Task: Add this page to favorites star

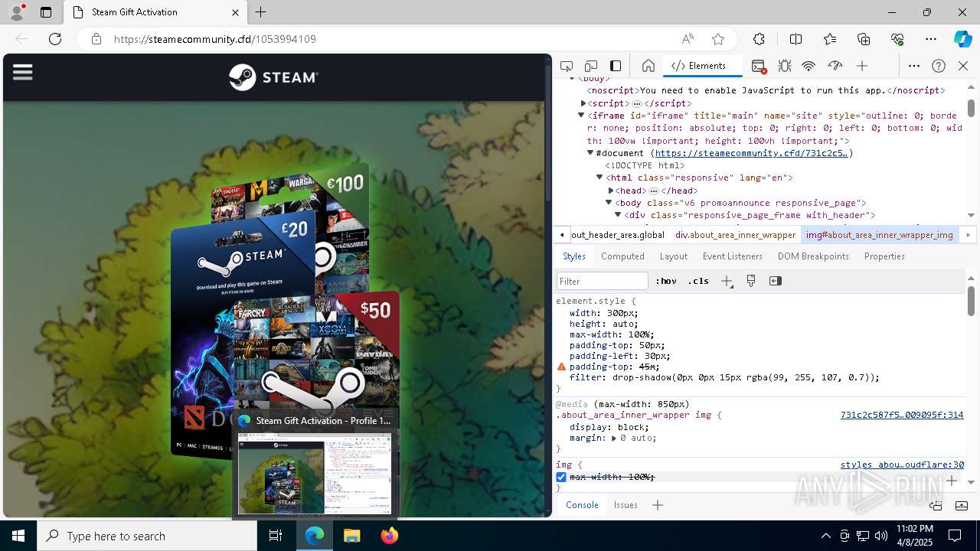Action: [718, 39]
